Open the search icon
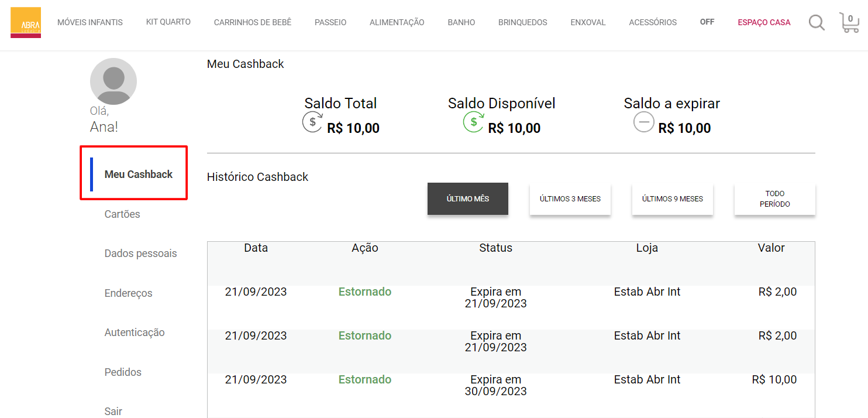Viewport: 868px width, 418px height. click(x=817, y=22)
